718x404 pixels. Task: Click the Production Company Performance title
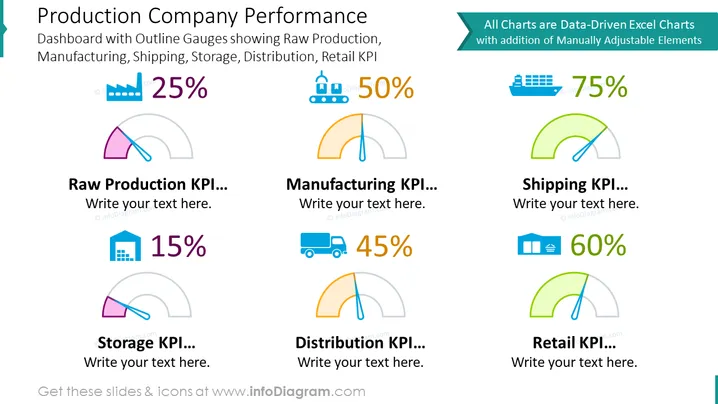click(202, 16)
